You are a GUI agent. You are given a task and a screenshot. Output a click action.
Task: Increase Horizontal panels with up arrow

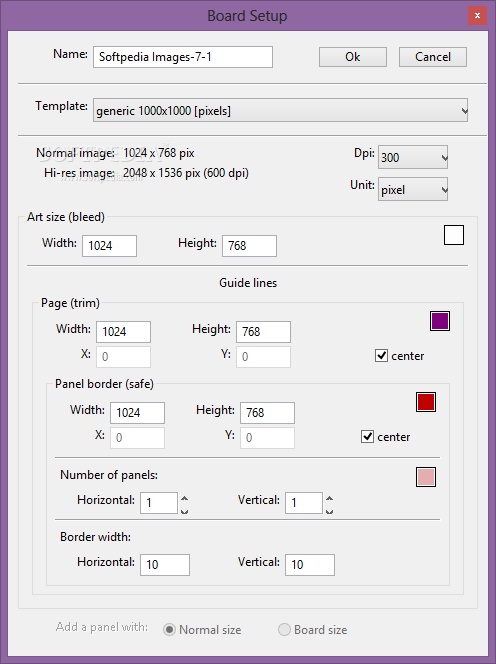coord(184,498)
